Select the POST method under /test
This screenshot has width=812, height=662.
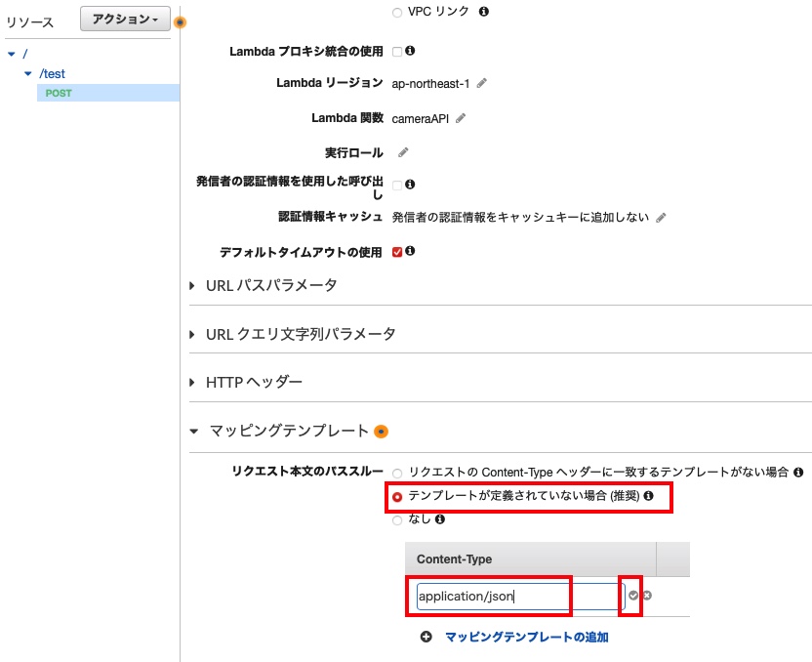click(x=58, y=93)
